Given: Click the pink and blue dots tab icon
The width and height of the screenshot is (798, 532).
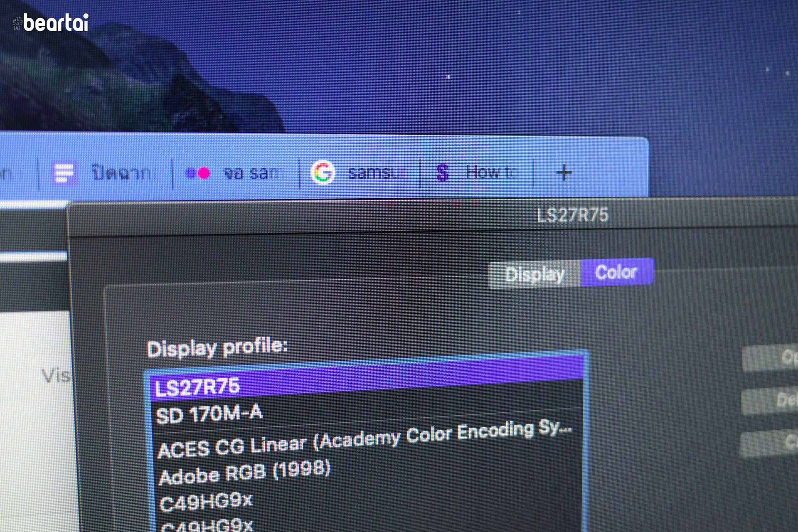Looking at the screenshot, I should coord(197,173).
